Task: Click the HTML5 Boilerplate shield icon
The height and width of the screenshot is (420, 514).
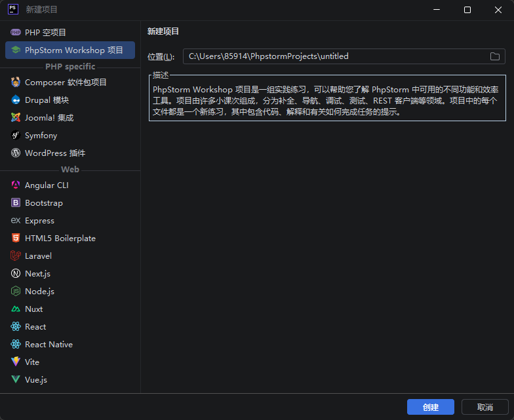Action: tap(16, 239)
